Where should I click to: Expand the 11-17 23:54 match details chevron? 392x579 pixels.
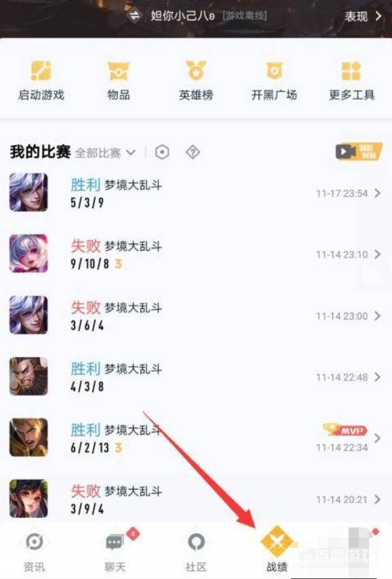coord(377,193)
